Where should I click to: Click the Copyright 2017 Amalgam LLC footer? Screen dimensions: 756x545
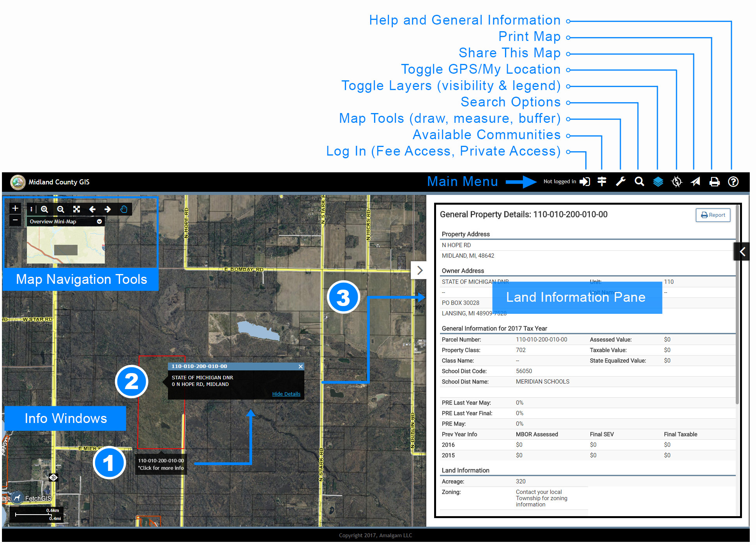375,536
